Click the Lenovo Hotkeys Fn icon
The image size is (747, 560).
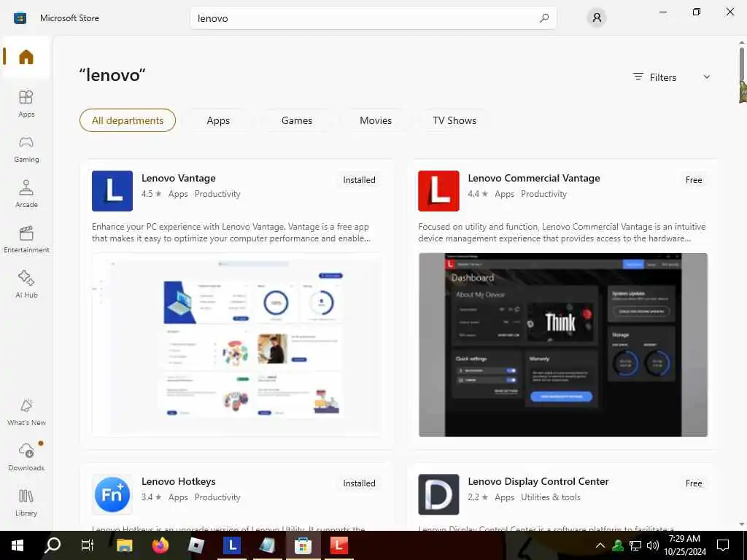coord(112,494)
